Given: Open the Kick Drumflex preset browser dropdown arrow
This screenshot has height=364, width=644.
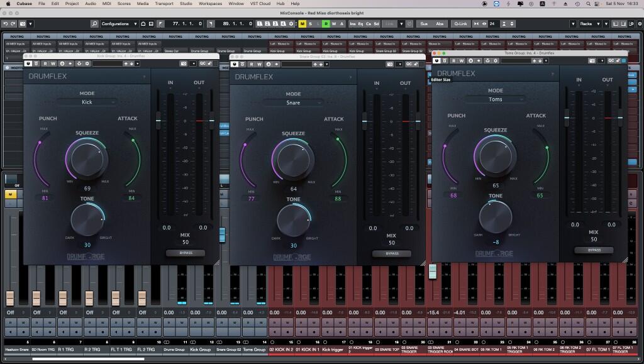Looking at the screenshot, I should [x=137, y=63].
